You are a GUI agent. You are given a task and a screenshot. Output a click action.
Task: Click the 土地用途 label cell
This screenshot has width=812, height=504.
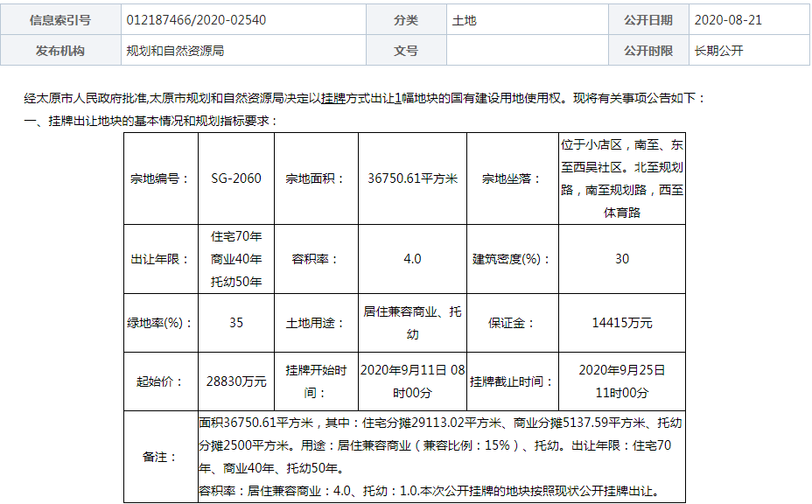pyautogui.click(x=316, y=323)
